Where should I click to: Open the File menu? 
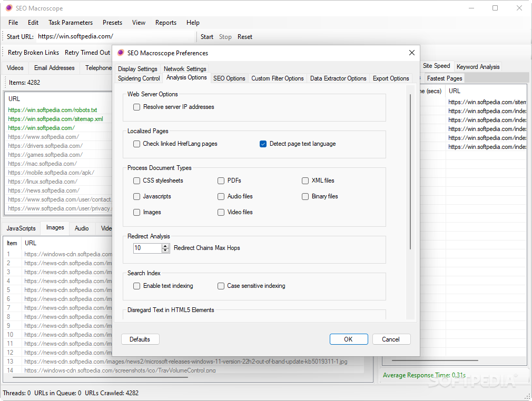pos(13,23)
